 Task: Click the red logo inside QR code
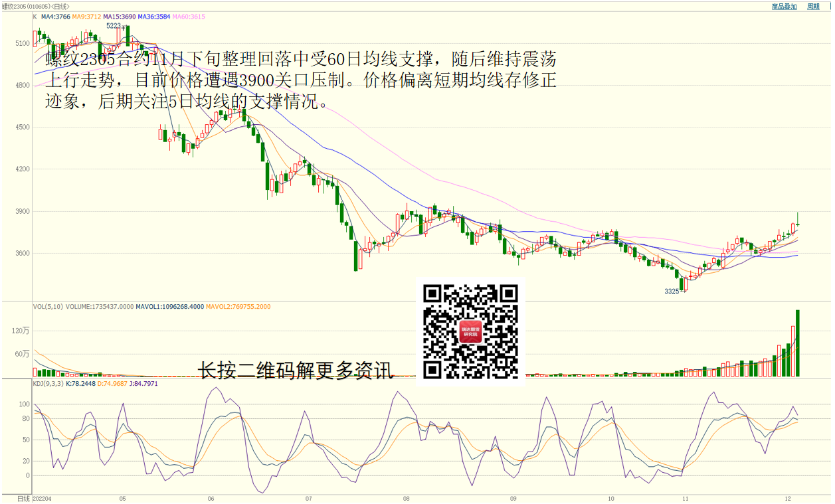coord(471,331)
